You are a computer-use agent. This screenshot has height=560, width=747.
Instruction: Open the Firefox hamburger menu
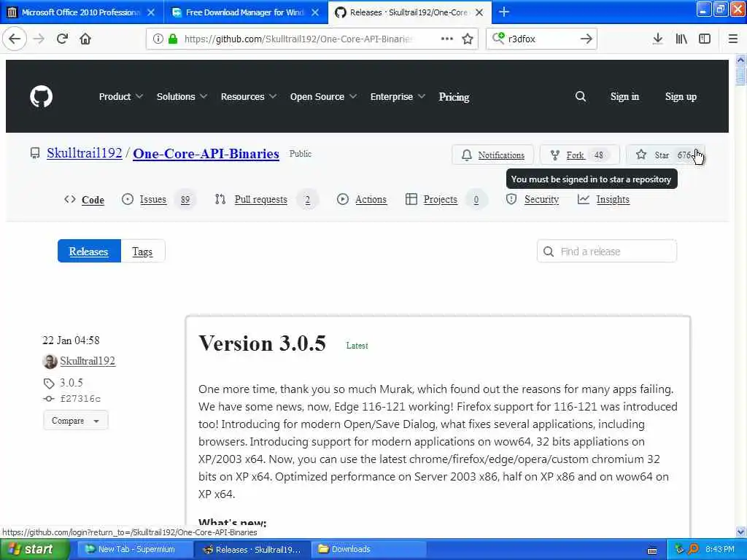[732, 39]
